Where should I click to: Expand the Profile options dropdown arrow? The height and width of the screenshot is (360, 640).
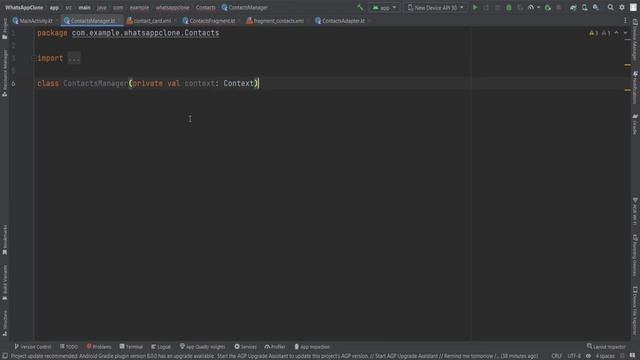[538, 7]
